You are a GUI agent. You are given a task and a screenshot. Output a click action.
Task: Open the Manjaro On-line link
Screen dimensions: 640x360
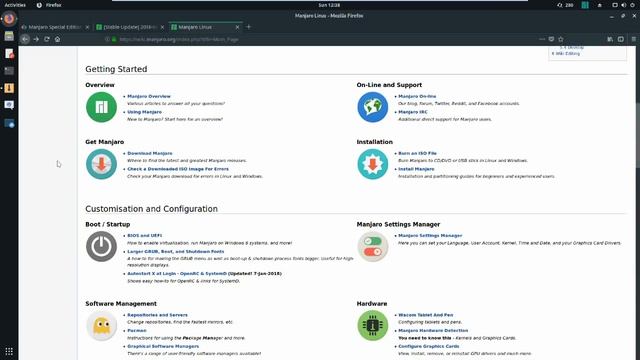[x=417, y=96]
